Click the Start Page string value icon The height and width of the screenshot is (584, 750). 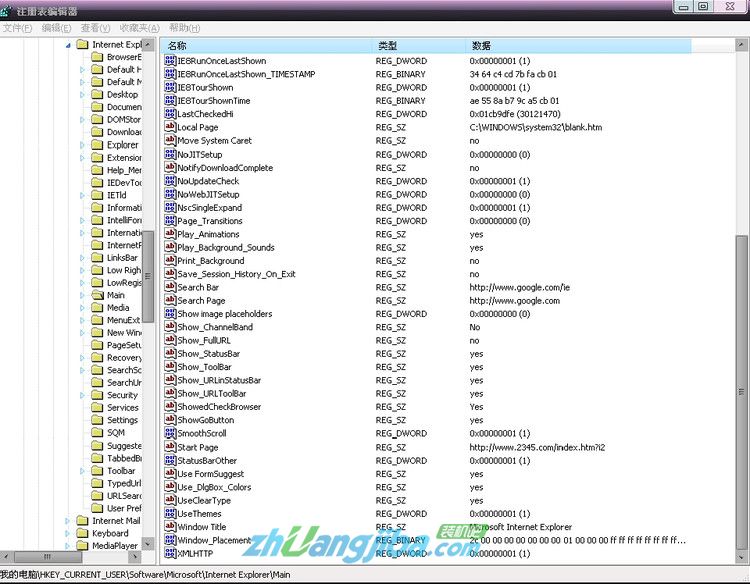point(170,447)
